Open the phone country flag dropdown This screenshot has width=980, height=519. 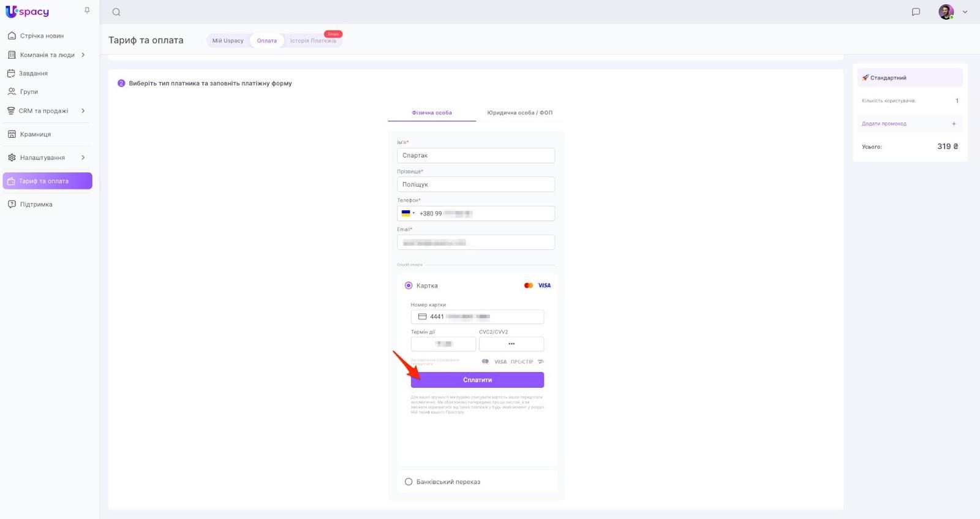tap(408, 213)
